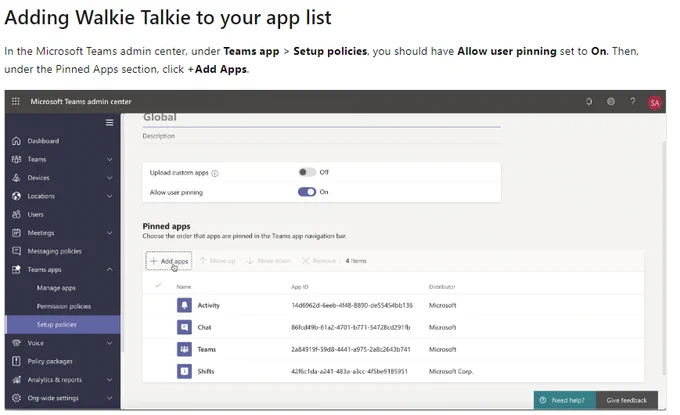This screenshot has width=680, height=415.
Task: Click the Remove button
Action: tap(319, 261)
